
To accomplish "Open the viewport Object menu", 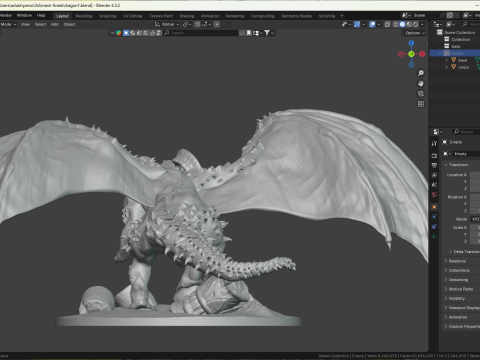I will (69, 24).
